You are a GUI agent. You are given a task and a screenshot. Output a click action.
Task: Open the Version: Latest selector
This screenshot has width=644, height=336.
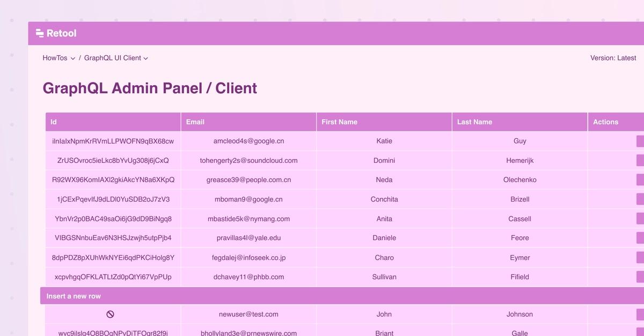coord(613,58)
